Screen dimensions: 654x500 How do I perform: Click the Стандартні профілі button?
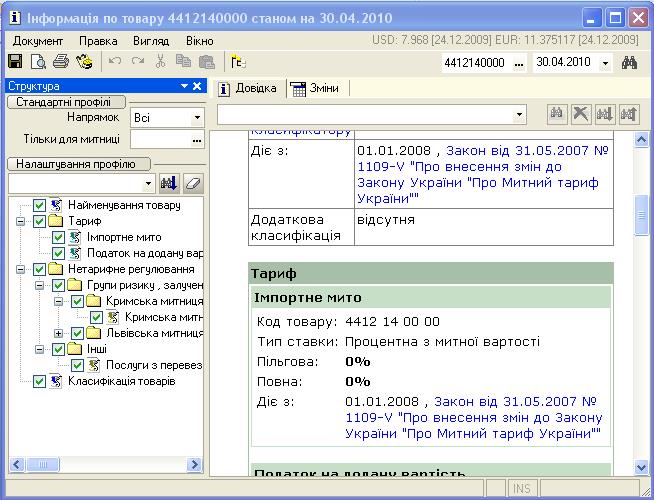66,102
